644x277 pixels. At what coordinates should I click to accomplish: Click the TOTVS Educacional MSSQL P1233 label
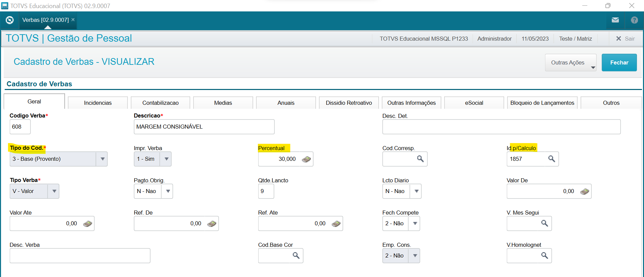pos(424,39)
